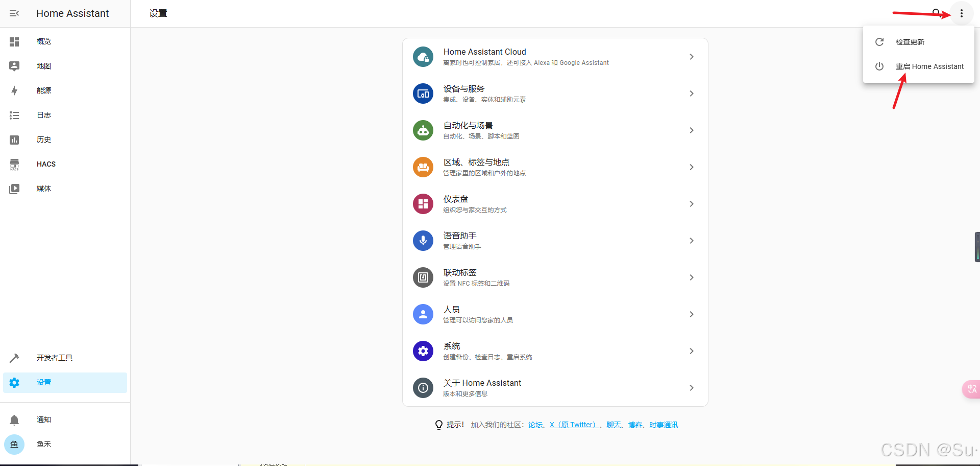Click the 媒体 media play icon
This screenshot has width=980, height=466.
pos(14,189)
